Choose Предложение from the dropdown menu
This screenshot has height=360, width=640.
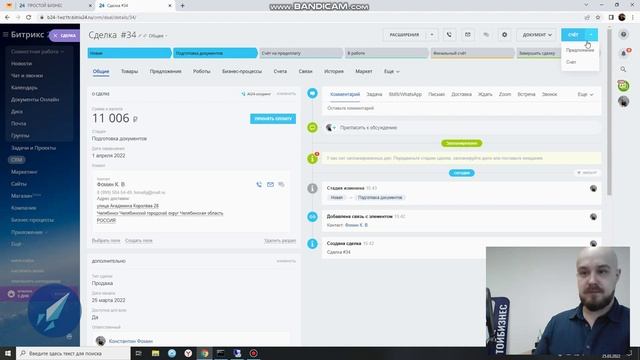pyautogui.click(x=580, y=50)
